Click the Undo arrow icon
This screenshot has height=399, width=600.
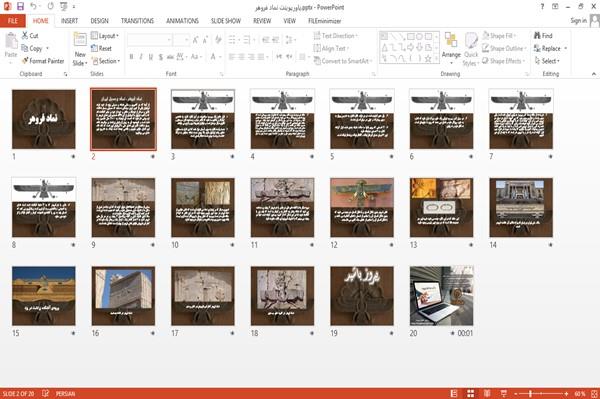pos(34,7)
